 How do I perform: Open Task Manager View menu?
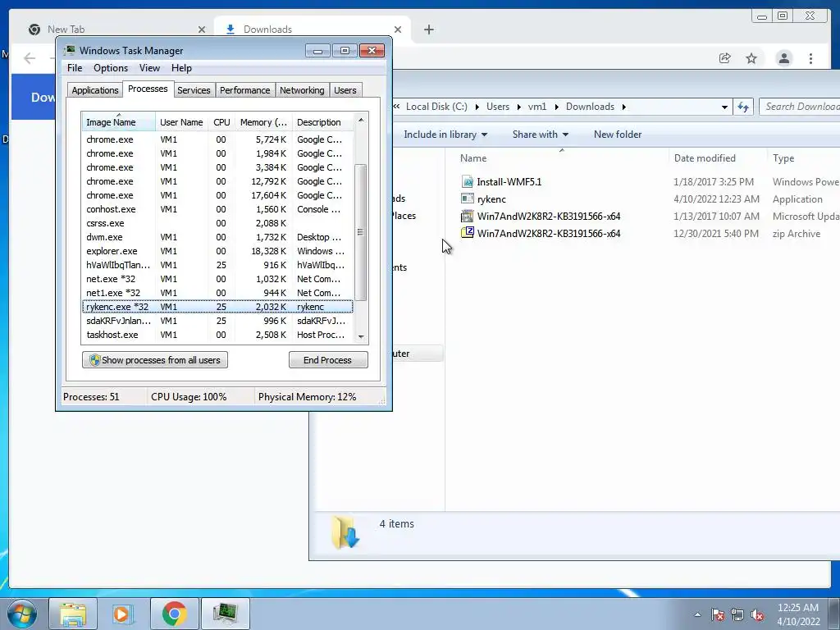tap(149, 68)
